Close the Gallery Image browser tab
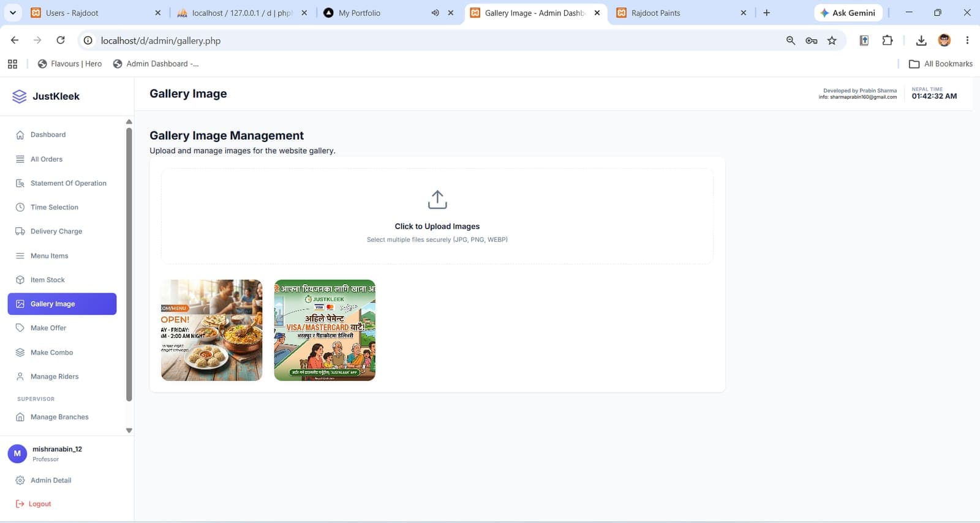The width and height of the screenshot is (980, 523). pos(597,13)
